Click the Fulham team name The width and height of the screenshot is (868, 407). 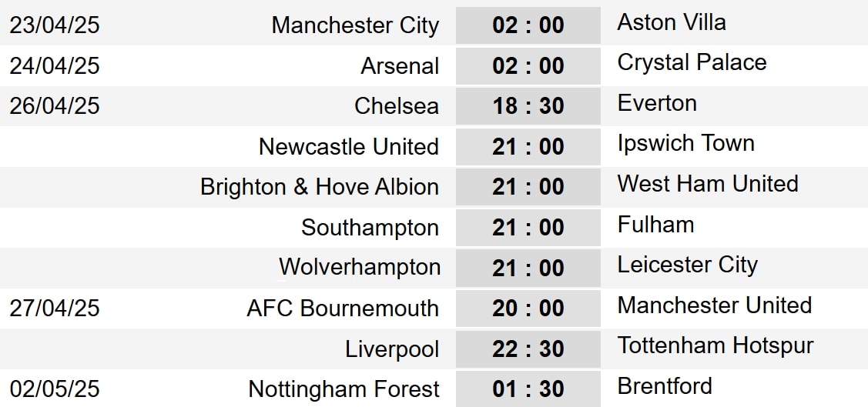point(655,225)
